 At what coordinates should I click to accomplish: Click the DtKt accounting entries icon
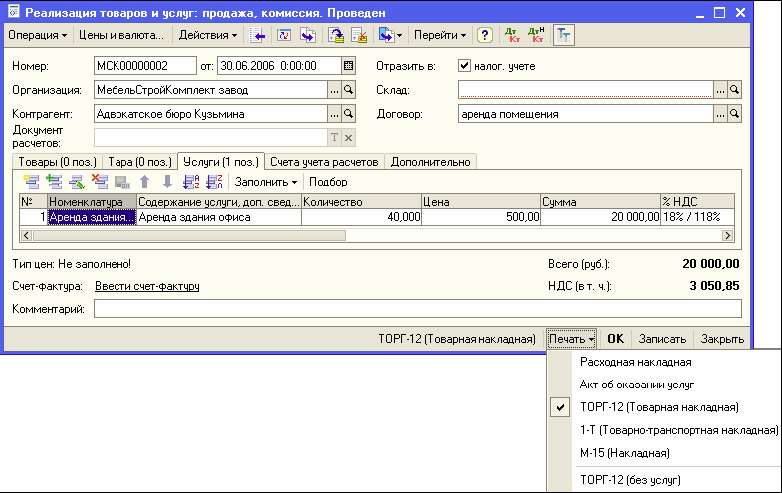pyautogui.click(x=513, y=35)
